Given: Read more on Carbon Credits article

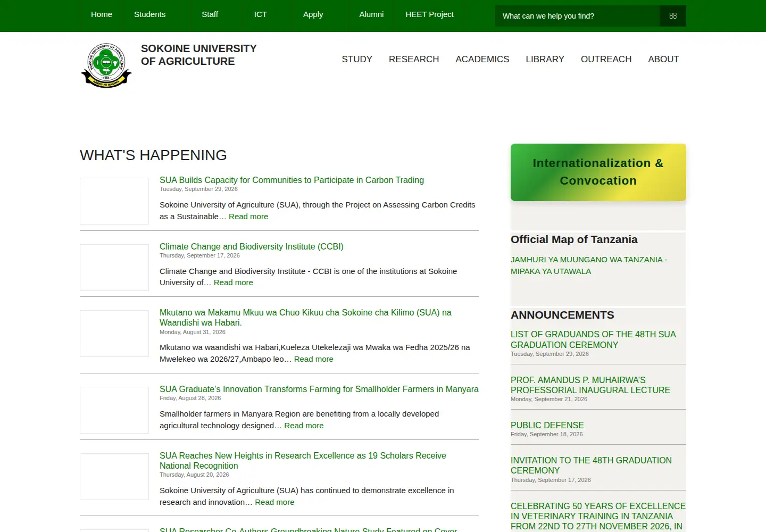Looking at the screenshot, I should point(248,217).
